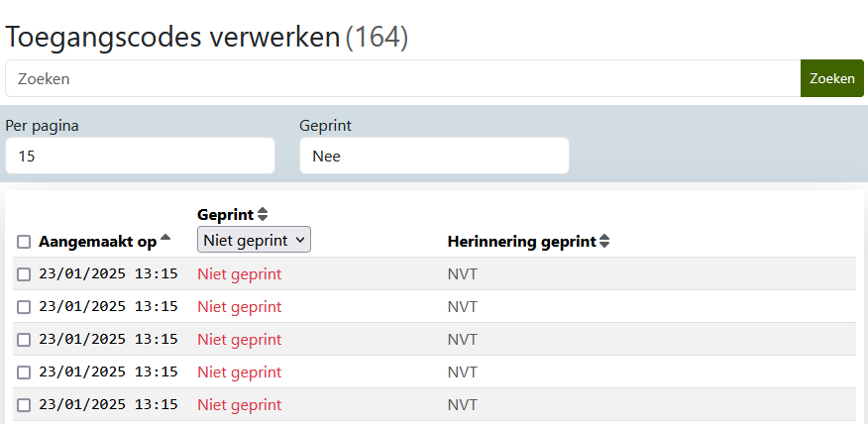Viewport: 868px width, 424px height.
Task: Tick the third row's checkbox
Action: coord(24,340)
